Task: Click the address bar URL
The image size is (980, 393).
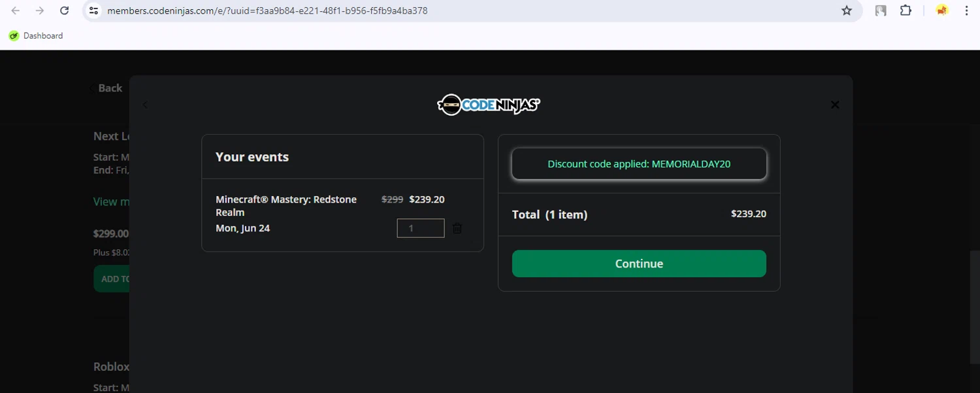Action: pos(267,10)
